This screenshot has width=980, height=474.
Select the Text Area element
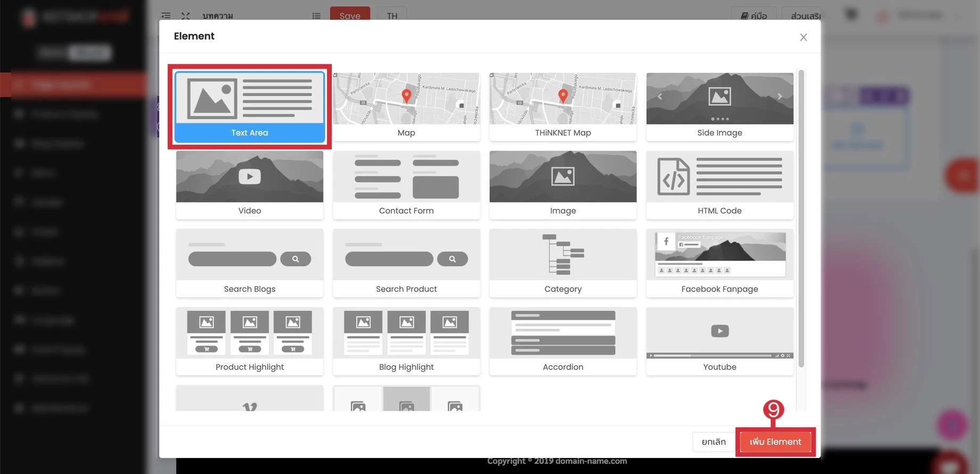coord(249,107)
